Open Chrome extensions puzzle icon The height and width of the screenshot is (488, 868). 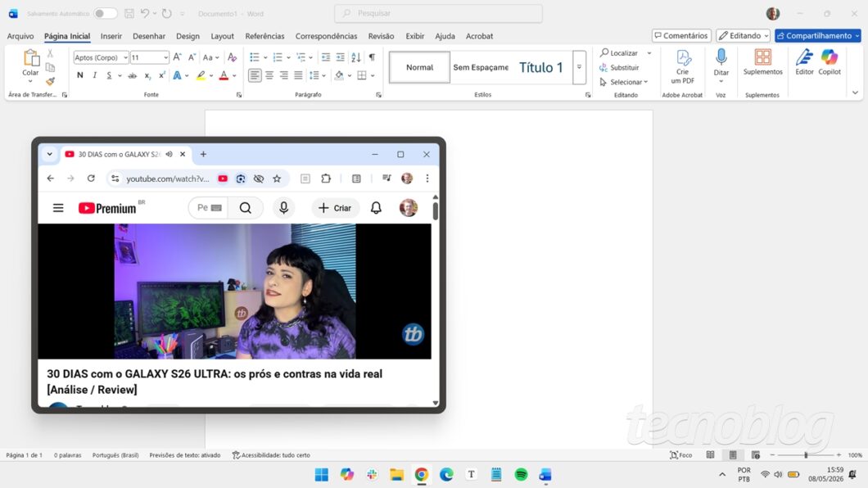326,178
